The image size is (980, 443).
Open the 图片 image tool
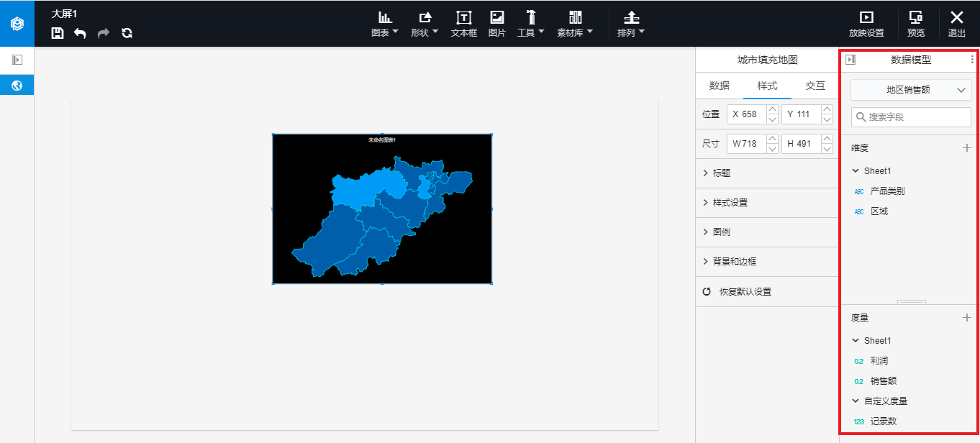point(496,24)
